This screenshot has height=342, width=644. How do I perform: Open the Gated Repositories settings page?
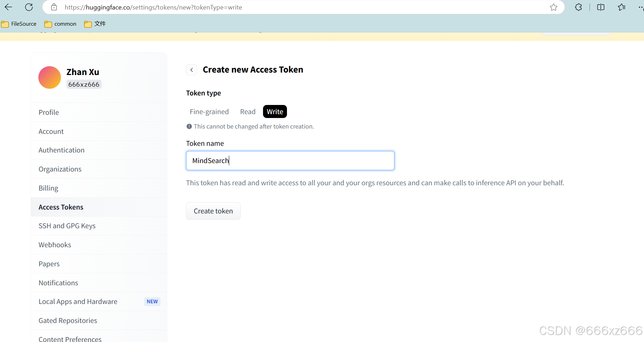click(x=99, y=321)
